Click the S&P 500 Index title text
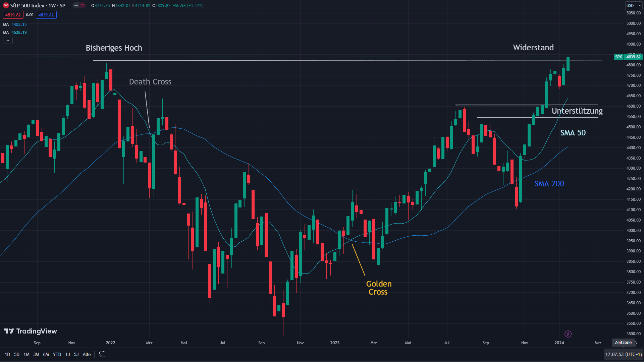This screenshot has width=644, height=362. tap(38, 5)
